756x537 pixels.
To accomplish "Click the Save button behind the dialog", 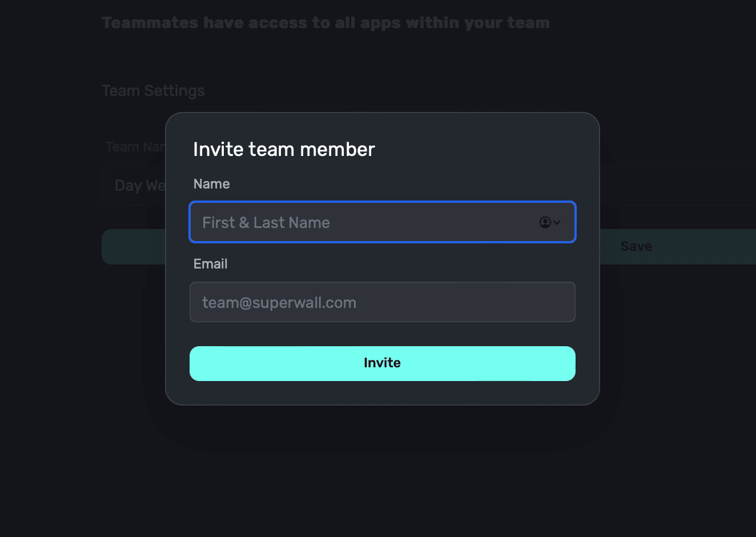I will [636, 246].
